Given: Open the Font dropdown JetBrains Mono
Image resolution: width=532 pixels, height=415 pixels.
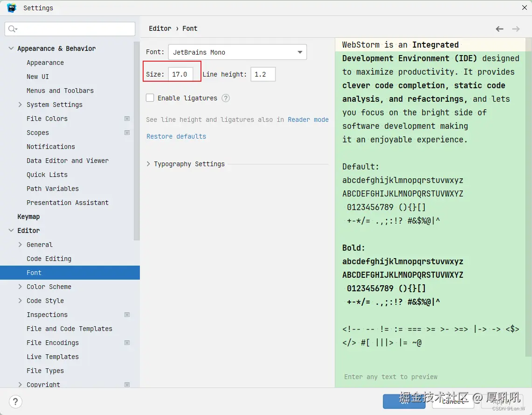Looking at the screenshot, I should click(237, 52).
